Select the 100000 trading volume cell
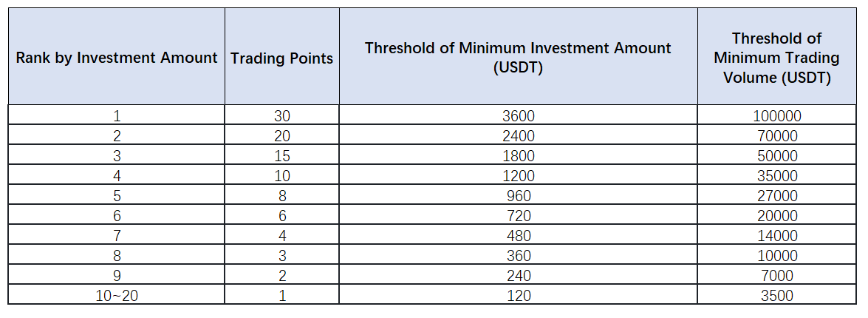 pyautogui.click(x=776, y=116)
